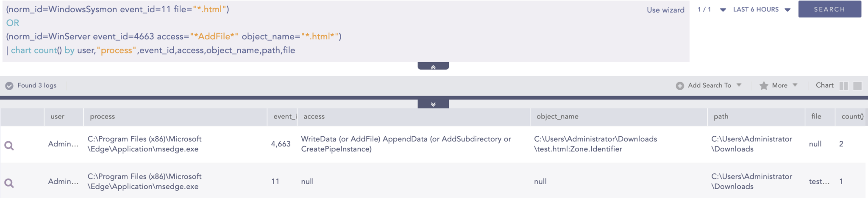Switch to the single panel layout icon
This screenshot has height=198, width=868.
pos(857,85)
